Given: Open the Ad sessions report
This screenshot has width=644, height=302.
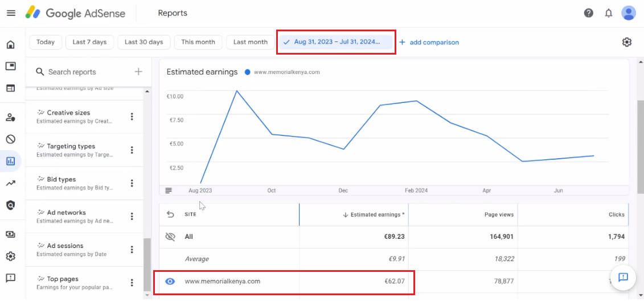Looking at the screenshot, I should 84,250.
